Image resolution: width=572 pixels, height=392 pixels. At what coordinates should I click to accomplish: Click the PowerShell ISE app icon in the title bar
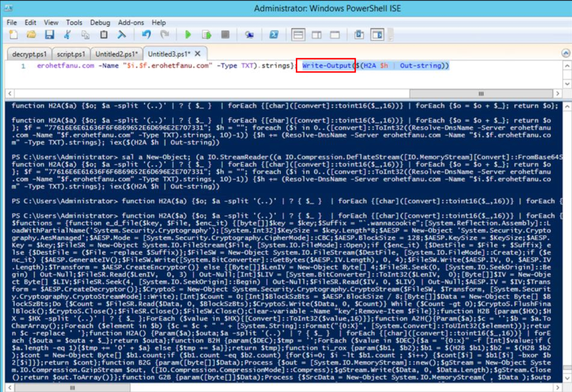(x=8, y=8)
